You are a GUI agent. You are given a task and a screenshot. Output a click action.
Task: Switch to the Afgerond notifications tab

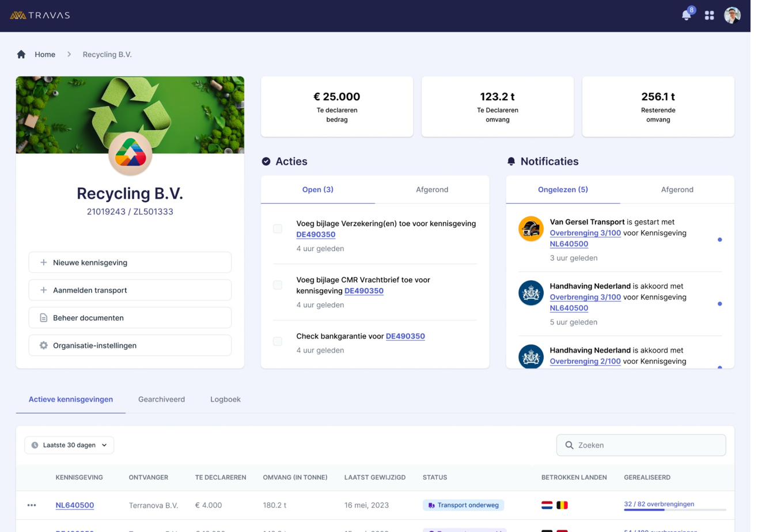(684, 191)
